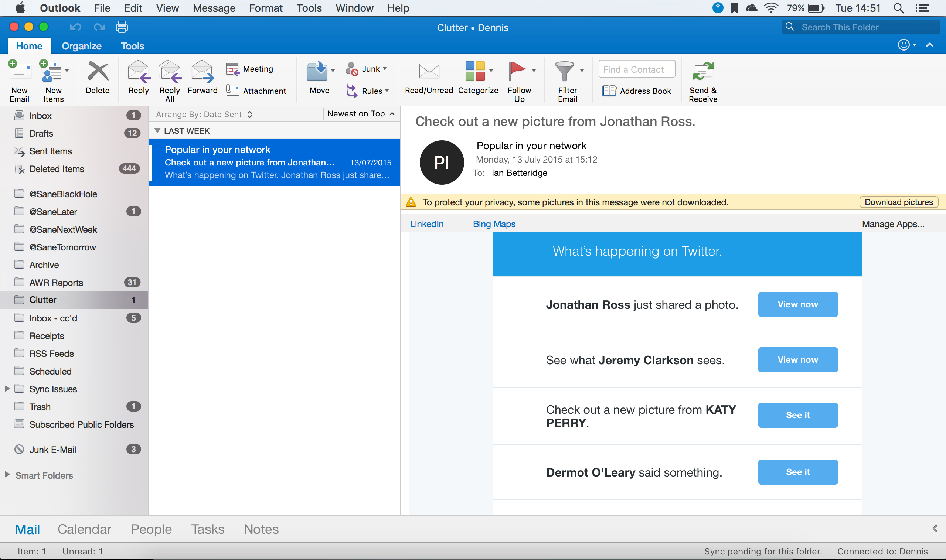Click the Search This Folder field
Screen dimensions: 946x560
pos(861,27)
